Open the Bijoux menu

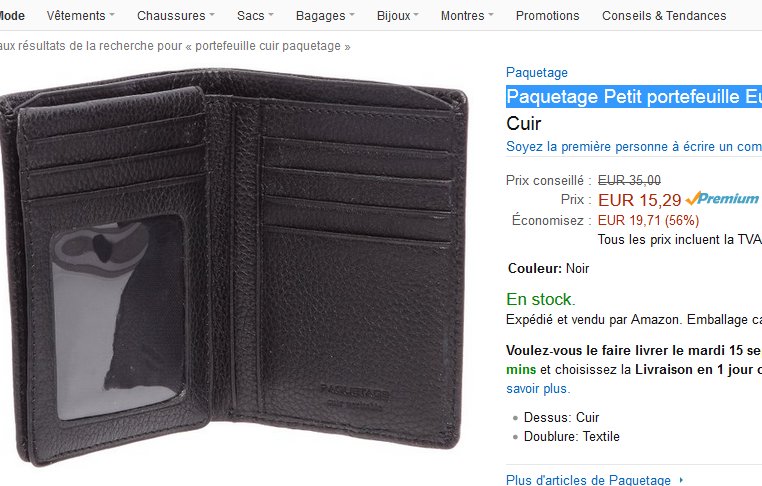pyautogui.click(x=398, y=16)
